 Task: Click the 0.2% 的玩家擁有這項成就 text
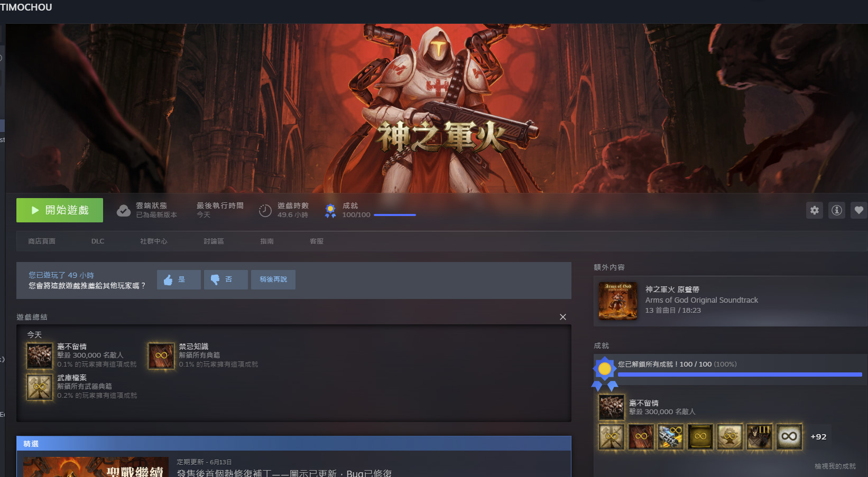[97, 396]
